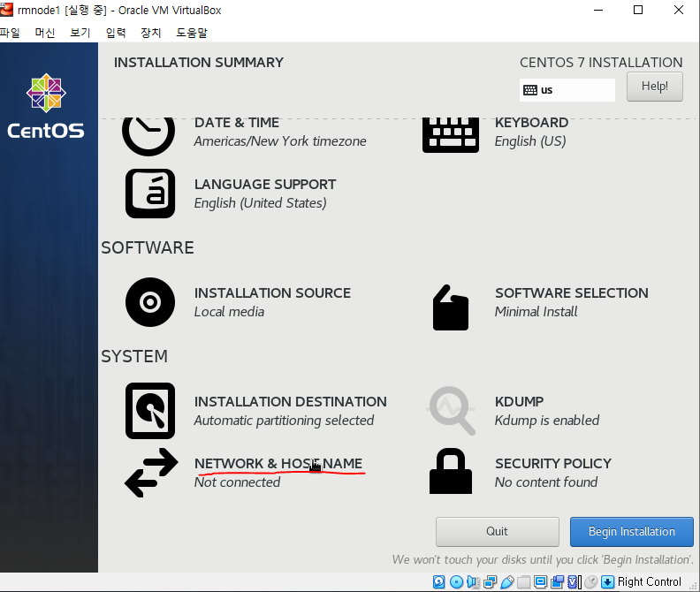Click the Help! button
This screenshot has height=592, width=700.
pos(654,87)
